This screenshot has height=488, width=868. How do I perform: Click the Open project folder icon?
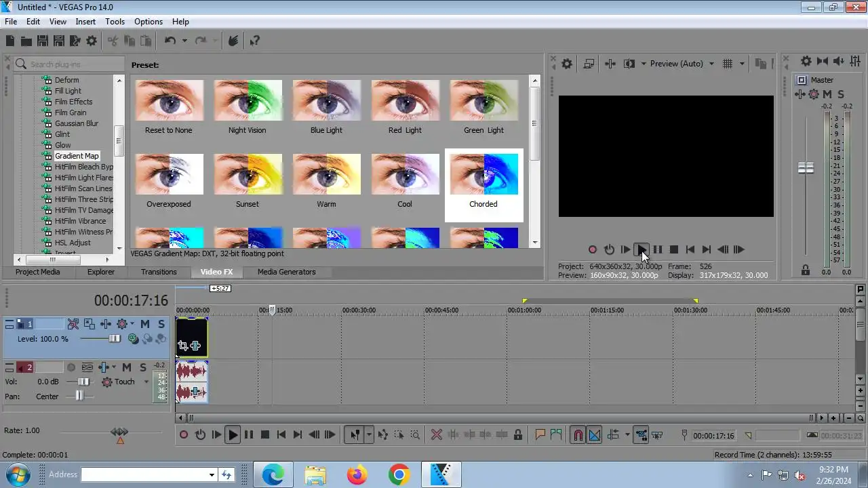coord(26,41)
